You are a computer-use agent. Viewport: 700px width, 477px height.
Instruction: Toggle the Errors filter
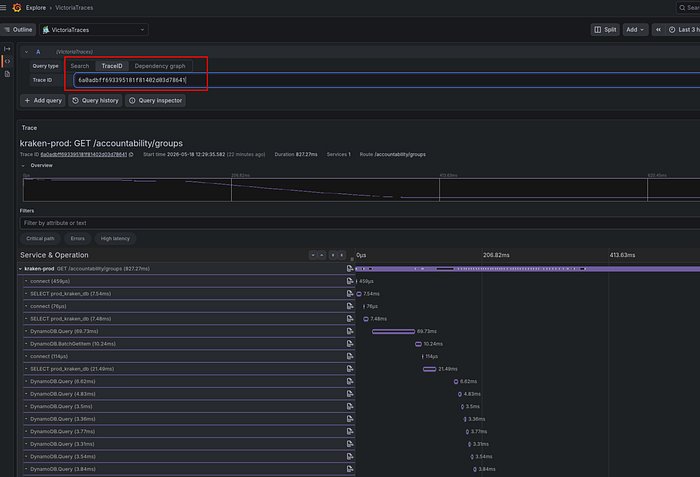pos(77,238)
